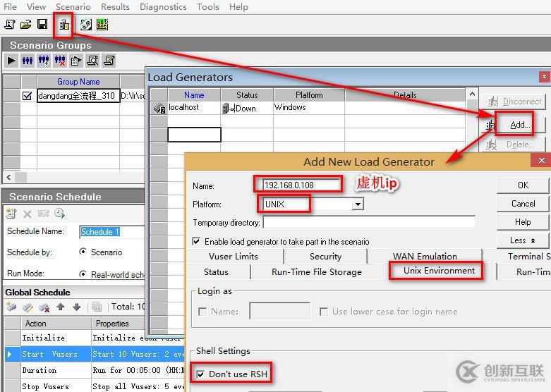Click the Details magnifier icon in Scenario Groups

pos(92,61)
